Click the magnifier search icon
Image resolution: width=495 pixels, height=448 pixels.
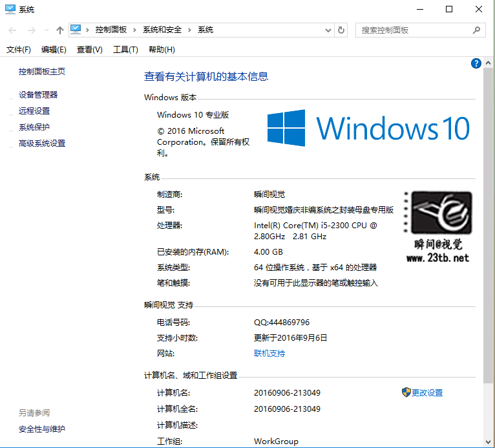coord(476,30)
